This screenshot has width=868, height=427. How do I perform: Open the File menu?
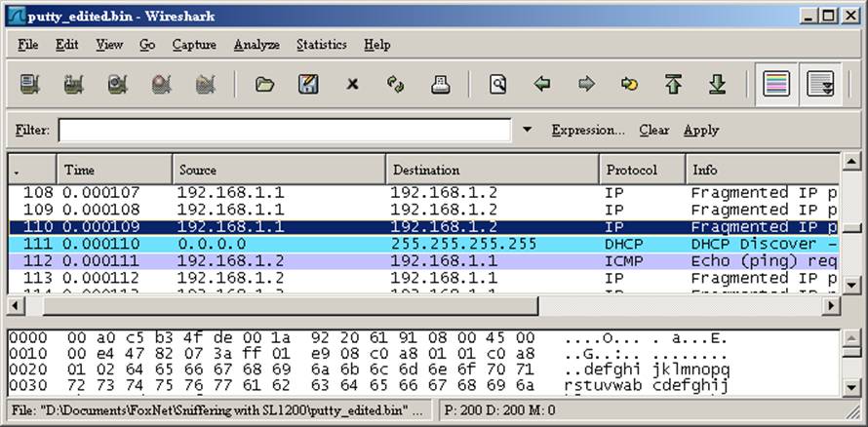pos(27,45)
